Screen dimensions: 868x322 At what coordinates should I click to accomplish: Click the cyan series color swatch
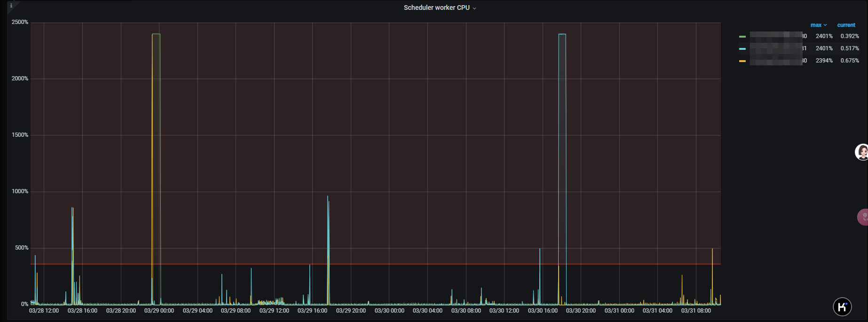[742, 49]
